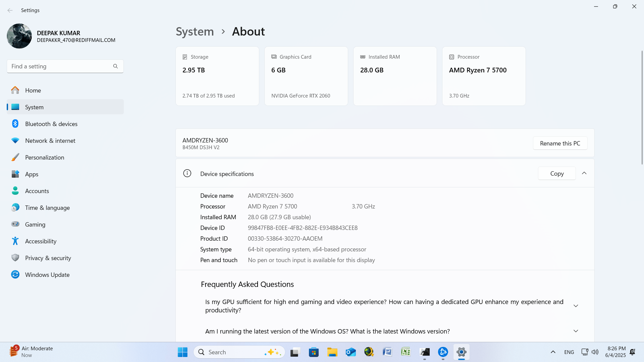Open Bluetooth & devices settings
The height and width of the screenshot is (362, 644).
tap(65, 124)
